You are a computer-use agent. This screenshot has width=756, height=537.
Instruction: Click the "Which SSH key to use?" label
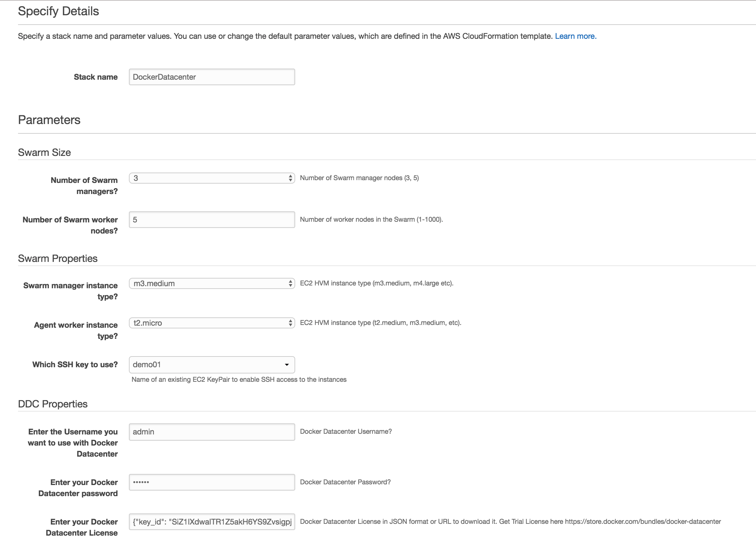(x=75, y=364)
